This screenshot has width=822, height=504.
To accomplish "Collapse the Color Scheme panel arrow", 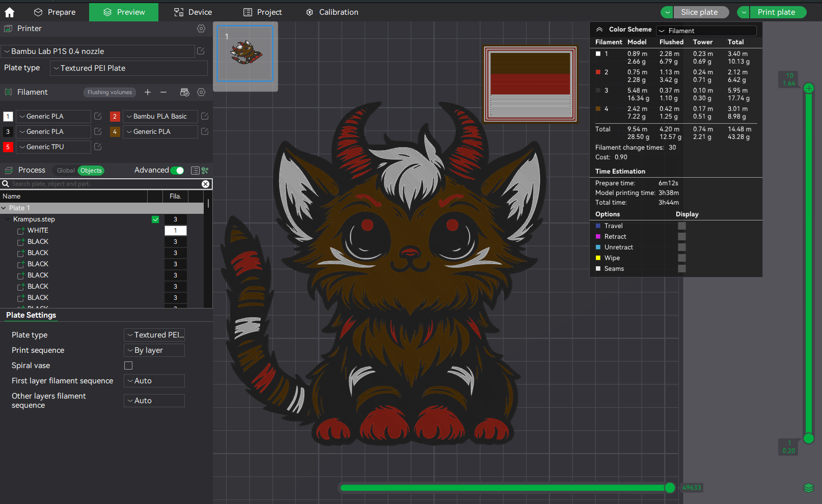I will [599, 30].
